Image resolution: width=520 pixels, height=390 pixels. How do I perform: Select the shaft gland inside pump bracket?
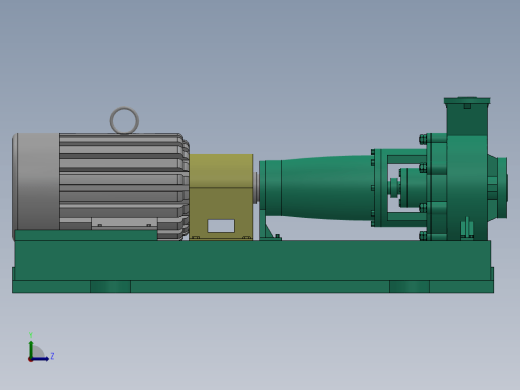pyautogui.click(x=412, y=188)
